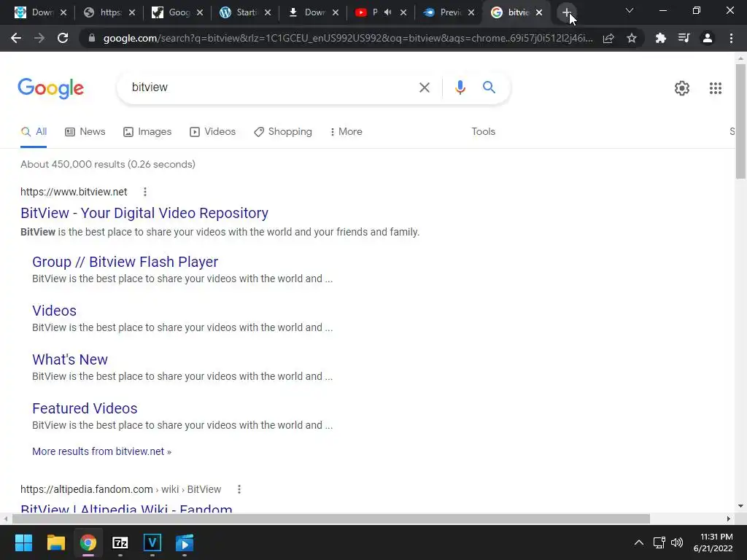Click the Google logo
The image size is (747, 560).
[x=50, y=88]
